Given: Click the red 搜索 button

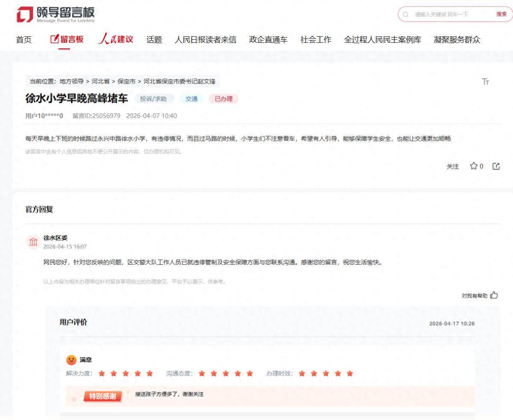Looking at the screenshot, I should 501,14.
